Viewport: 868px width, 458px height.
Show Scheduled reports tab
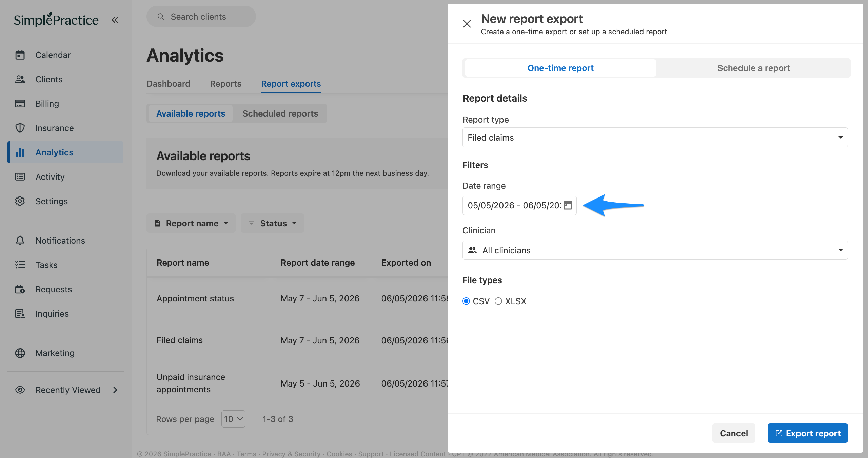(280, 113)
